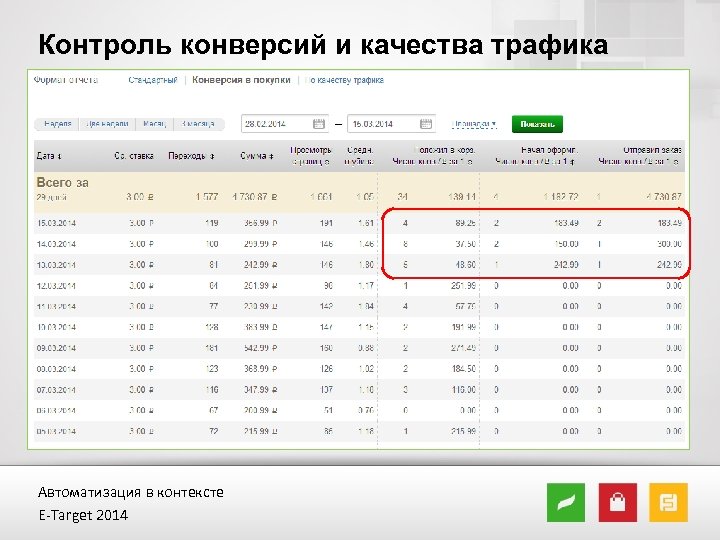This screenshot has width=720, height=540.
Task: Click the Формат отчета label
Action: pos(66,80)
